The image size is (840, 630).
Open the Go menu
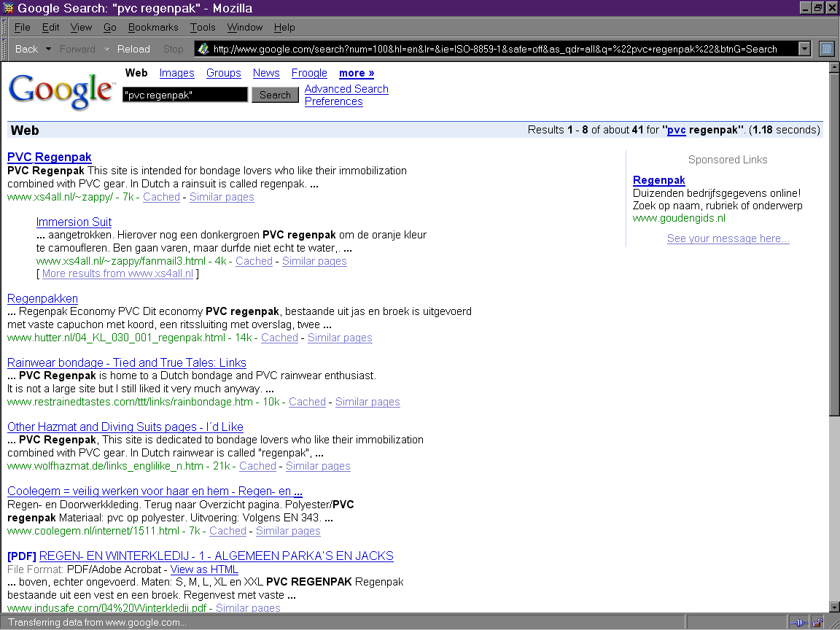tap(110, 27)
